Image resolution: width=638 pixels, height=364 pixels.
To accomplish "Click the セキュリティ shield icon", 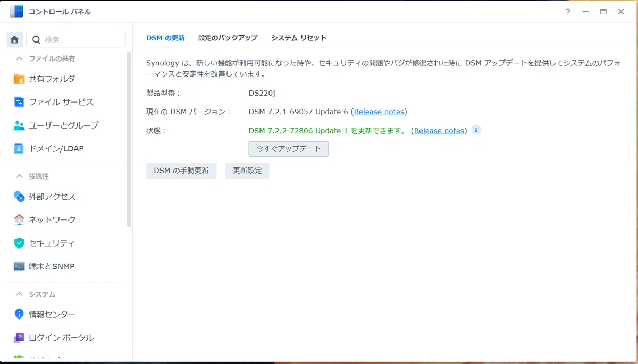I will point(19,243).
